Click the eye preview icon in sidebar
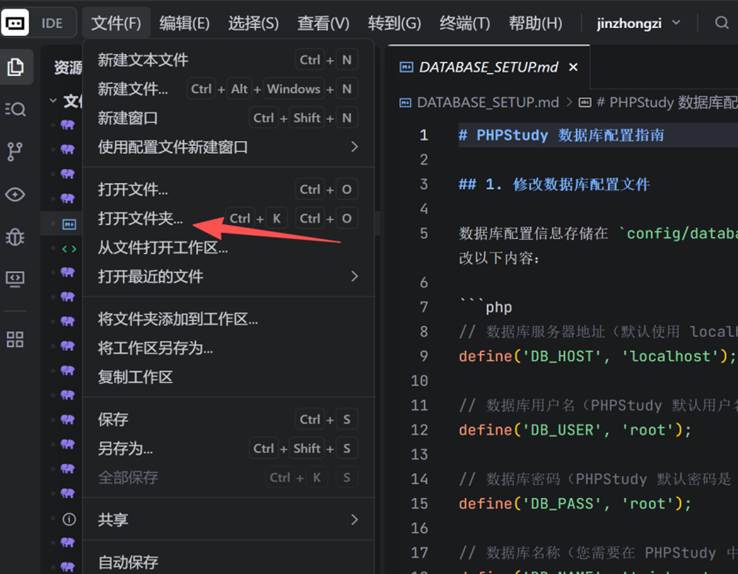 tap(16, 194)
